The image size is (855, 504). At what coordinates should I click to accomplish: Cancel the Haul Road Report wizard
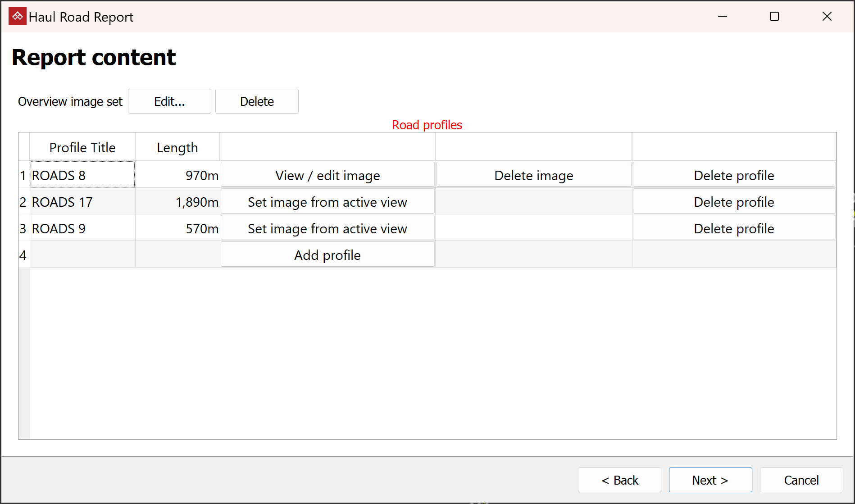click(x=801, y=480)
